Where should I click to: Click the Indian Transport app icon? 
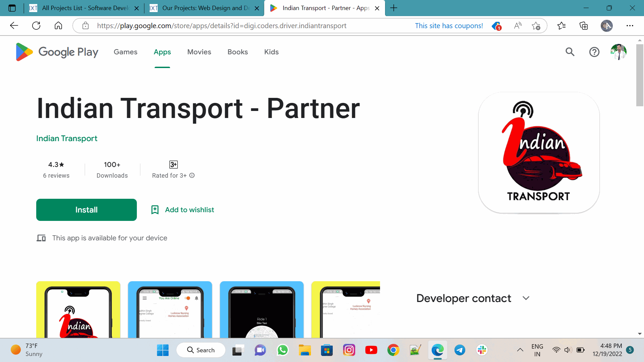[539, 153]
